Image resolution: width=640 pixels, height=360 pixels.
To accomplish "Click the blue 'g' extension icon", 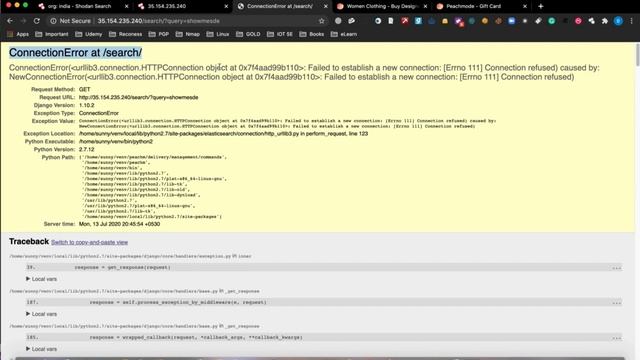I will point(418,21).
